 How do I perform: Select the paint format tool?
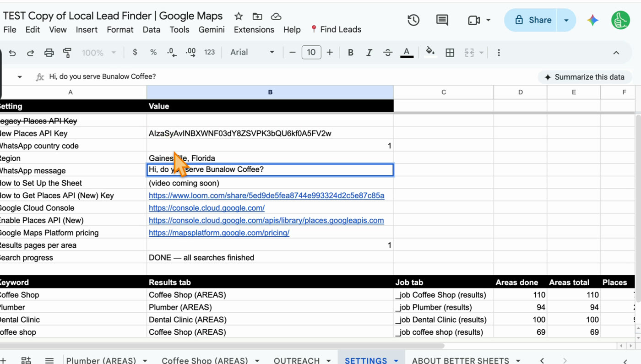[x=67, y=53]
